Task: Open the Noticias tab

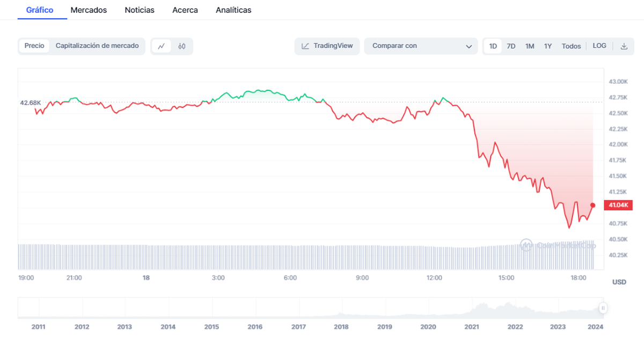Action: (140, 10)
